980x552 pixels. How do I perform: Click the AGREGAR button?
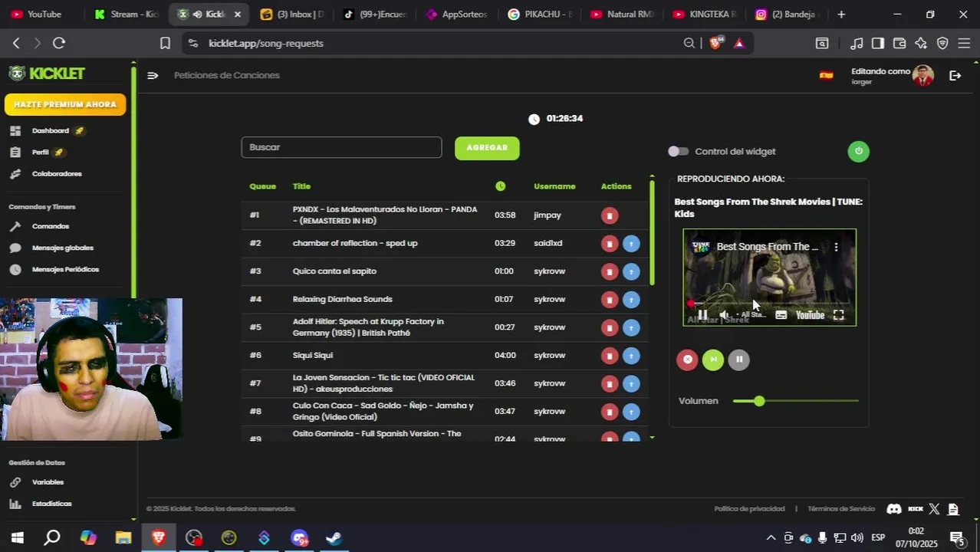(x=487, y=148)
